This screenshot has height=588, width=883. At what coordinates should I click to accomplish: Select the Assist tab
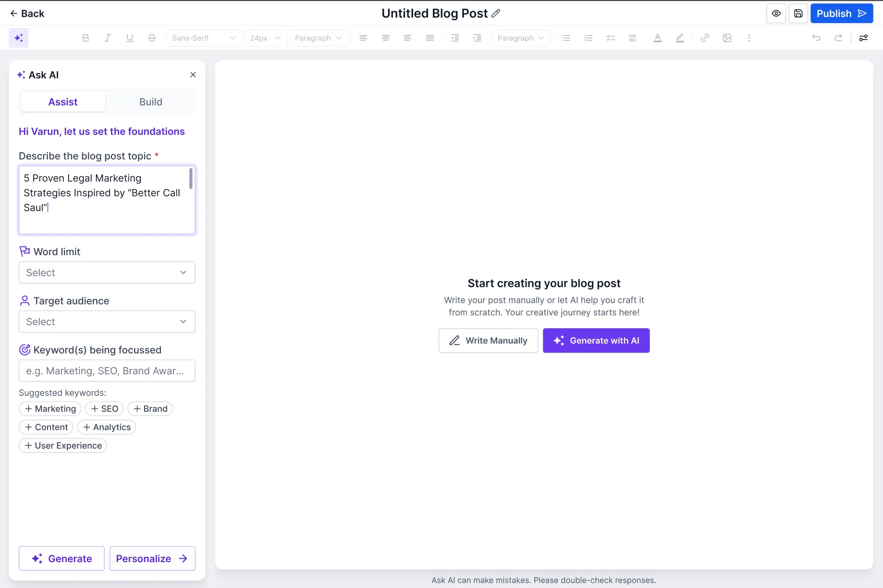(x=63, y=102)
